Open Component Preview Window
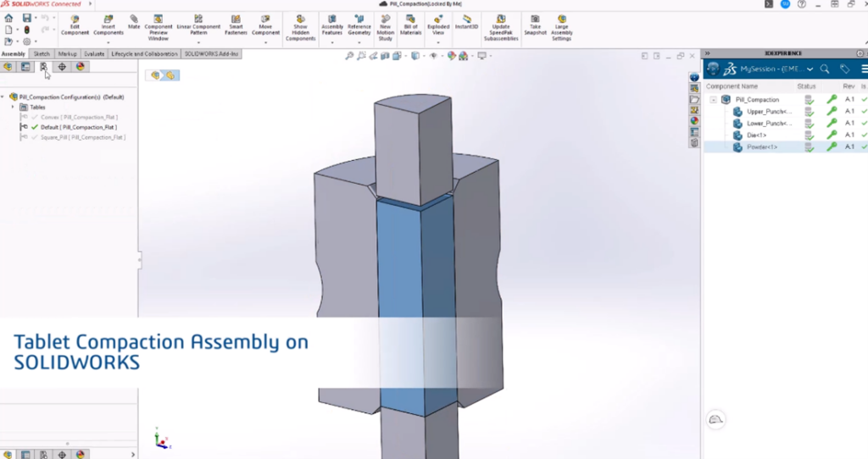 point(159,28)
